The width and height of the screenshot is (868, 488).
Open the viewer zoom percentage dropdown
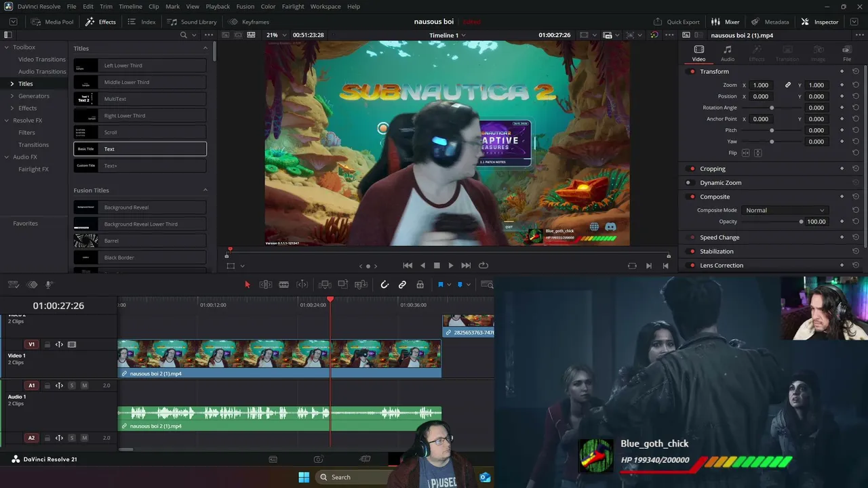coord(276,35)
